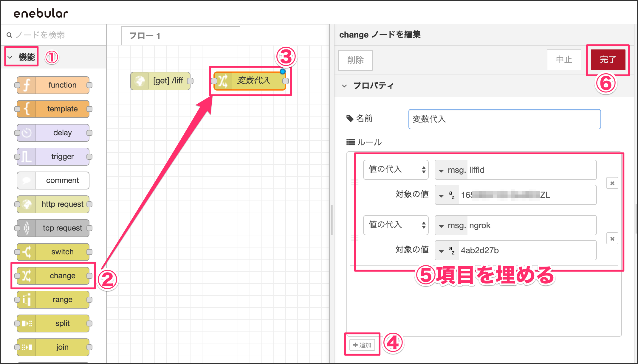This screenshot has height=364, width=638.
Task: Select the http request node in palette
Action: 53,204
